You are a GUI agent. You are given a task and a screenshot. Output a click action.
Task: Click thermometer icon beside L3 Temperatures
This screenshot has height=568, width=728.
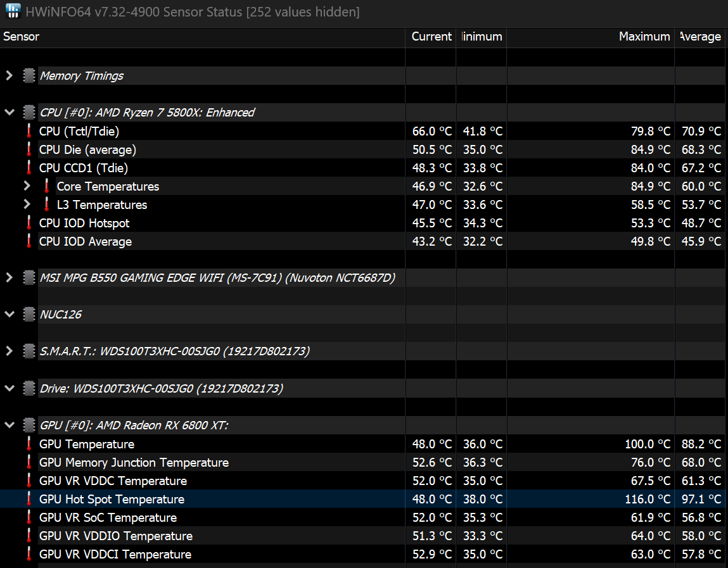point(47,205)
